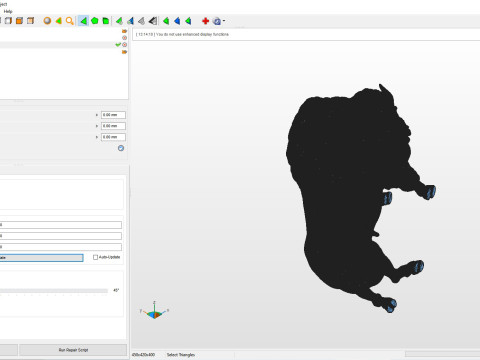Click the middle long statistics field above Auto-Update

(61, 236)
